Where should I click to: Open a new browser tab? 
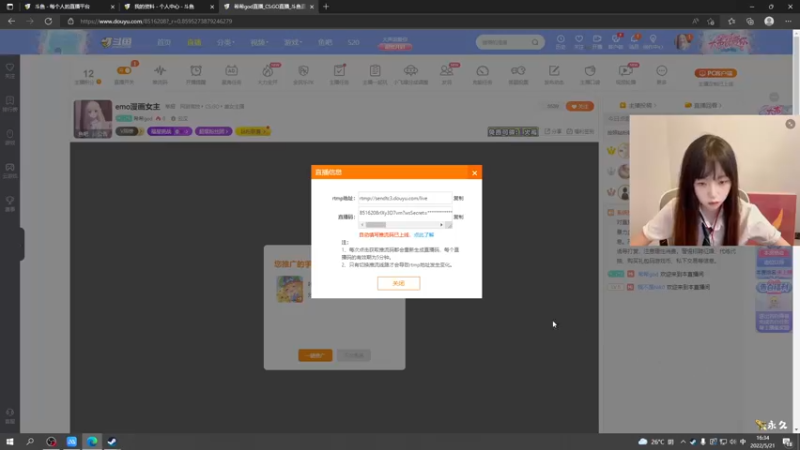(326, 7)
